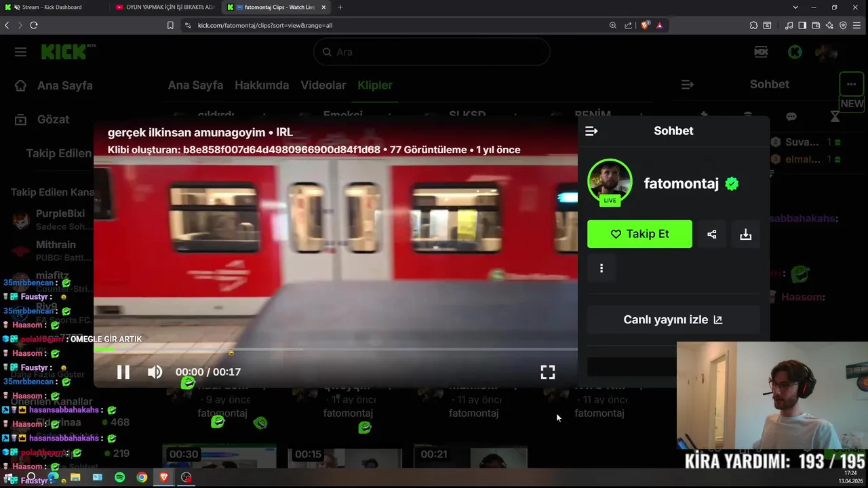Click the fatomontaj channel name
Image resolution: width=868 pixels, height=488 pixels.
[681, 183]
